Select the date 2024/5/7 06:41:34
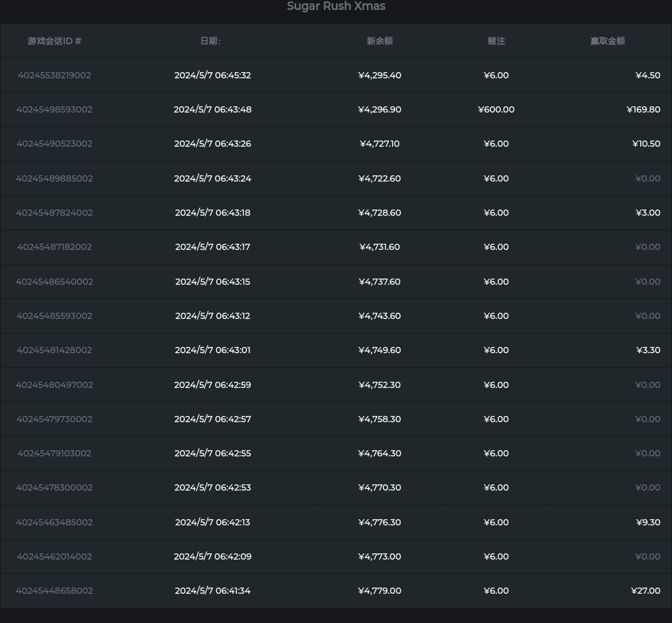Viewport: 672px width, 623px height. [x=213, y=591]
